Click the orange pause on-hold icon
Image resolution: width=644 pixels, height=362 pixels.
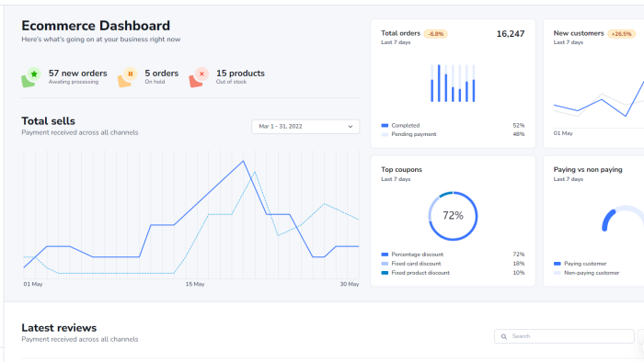127,77
